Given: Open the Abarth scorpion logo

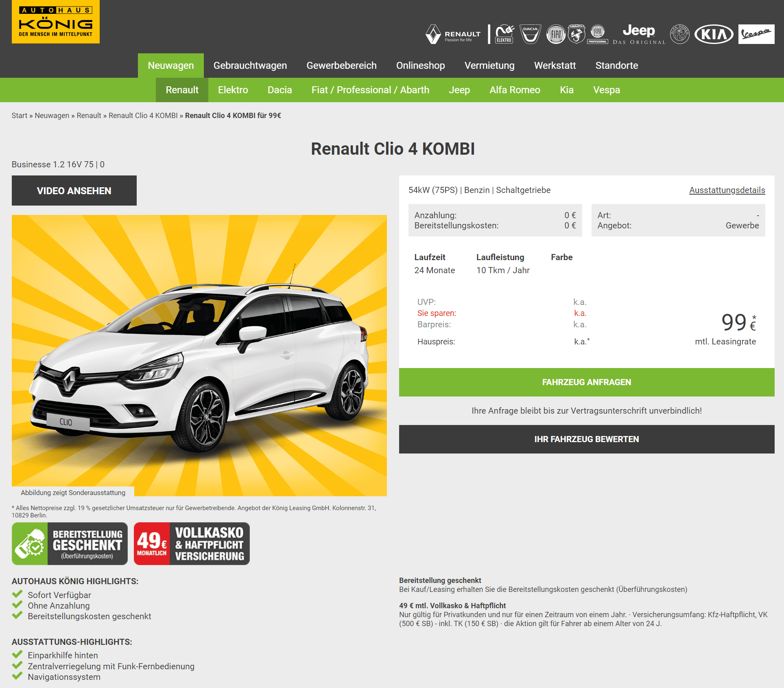Looking at the screenshot, I should point(577,34).
